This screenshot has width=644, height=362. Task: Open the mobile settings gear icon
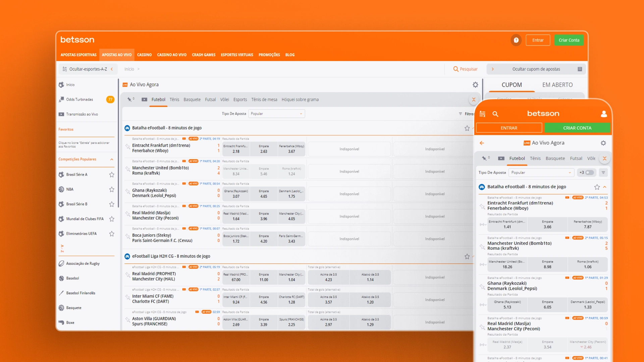[x=603, y=143]
